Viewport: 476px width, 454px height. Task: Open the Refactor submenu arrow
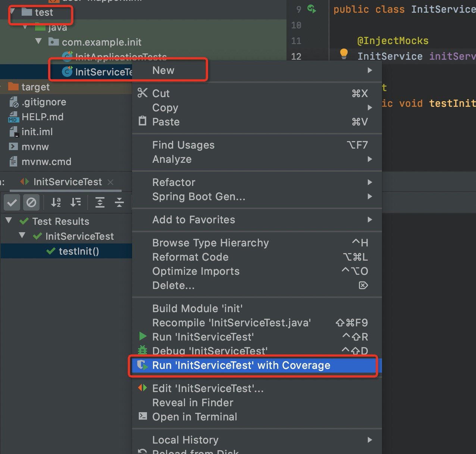(x=370, y=182)
